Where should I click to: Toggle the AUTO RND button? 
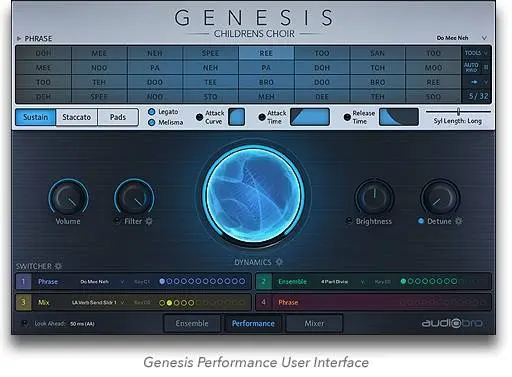[x=476, y=67]
